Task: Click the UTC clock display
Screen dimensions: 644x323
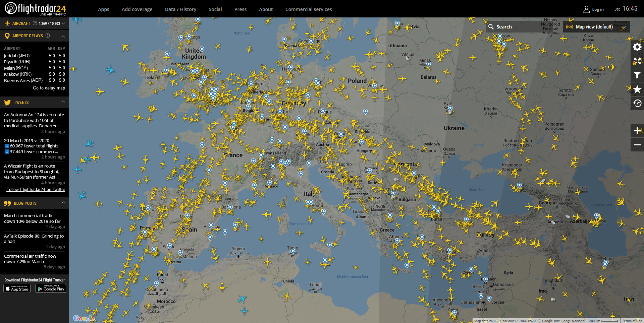Action: 626,9
